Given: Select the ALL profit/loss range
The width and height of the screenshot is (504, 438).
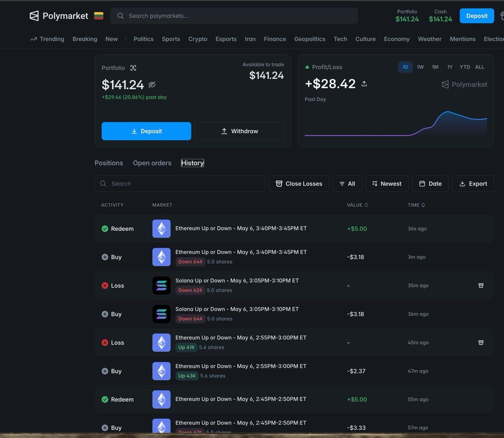Looking at the screenshot, I should [480, 67].
